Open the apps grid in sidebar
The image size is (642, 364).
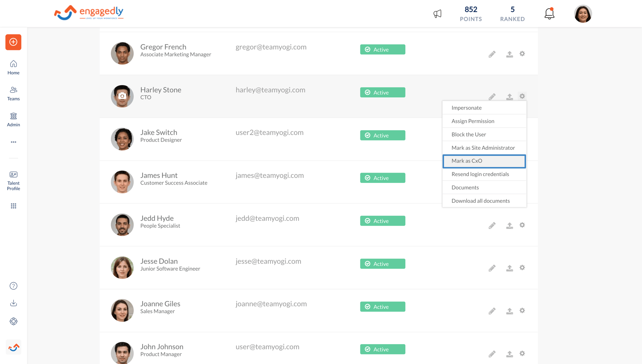point(13,206)
